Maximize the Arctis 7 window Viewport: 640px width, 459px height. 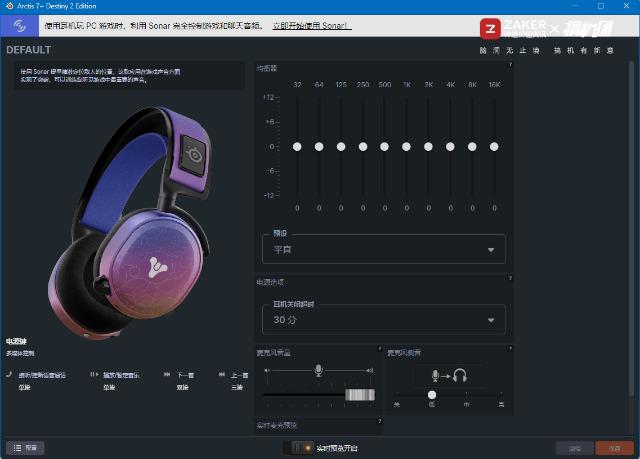[601, 6]
